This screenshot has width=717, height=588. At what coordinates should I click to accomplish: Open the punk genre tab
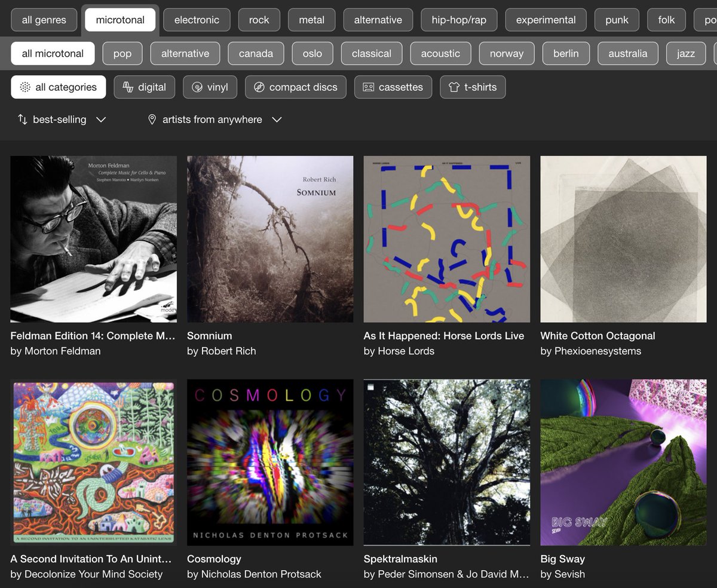click(x=617, y=20)
